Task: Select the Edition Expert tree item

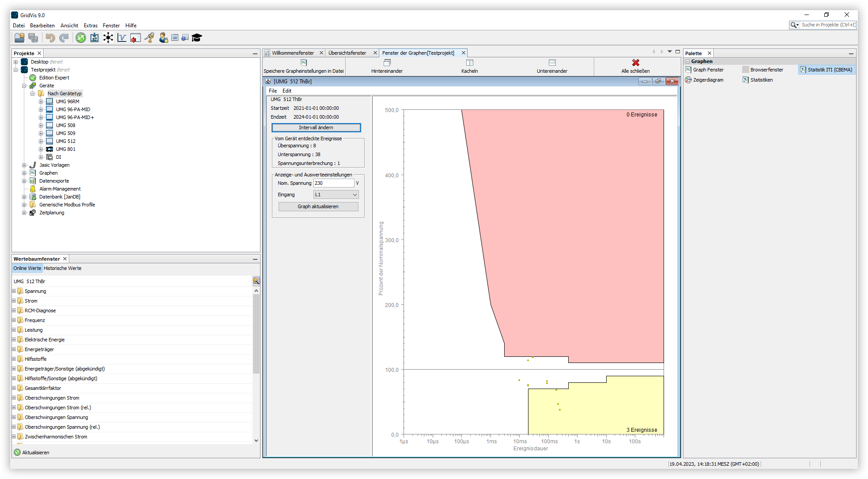Action: pyautogui.click(x=54, y=78)
